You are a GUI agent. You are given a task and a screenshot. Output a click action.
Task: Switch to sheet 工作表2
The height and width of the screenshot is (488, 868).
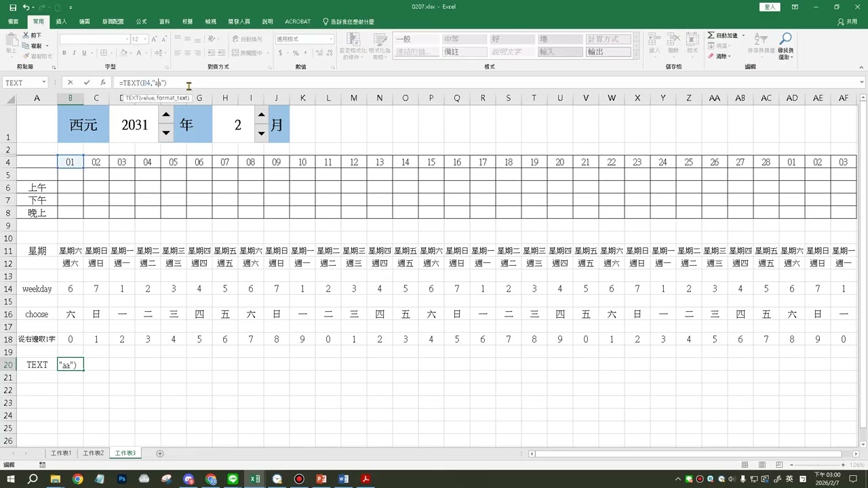tap(93, 453)
